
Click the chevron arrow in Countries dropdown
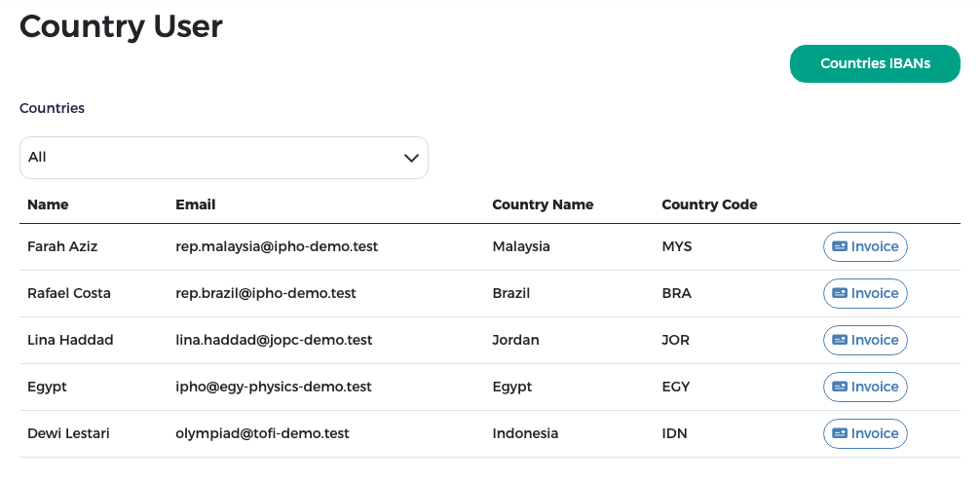411,158
